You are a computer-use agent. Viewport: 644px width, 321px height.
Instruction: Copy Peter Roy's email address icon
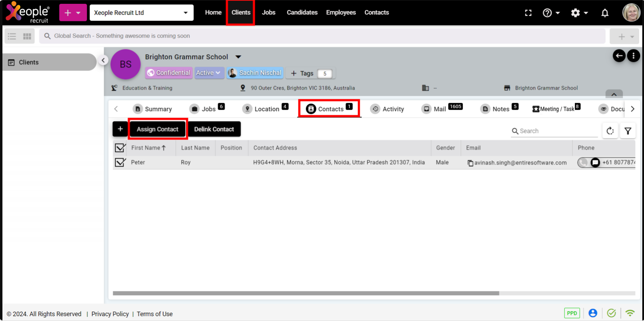coord(470,163)
